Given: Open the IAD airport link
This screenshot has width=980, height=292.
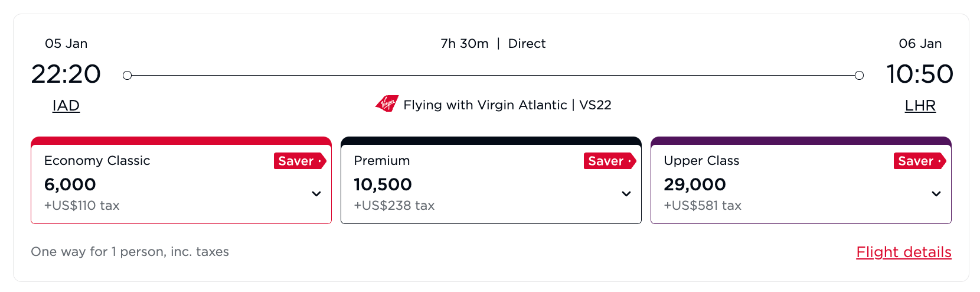Looking at the screenshot, I should click(66, 106).
